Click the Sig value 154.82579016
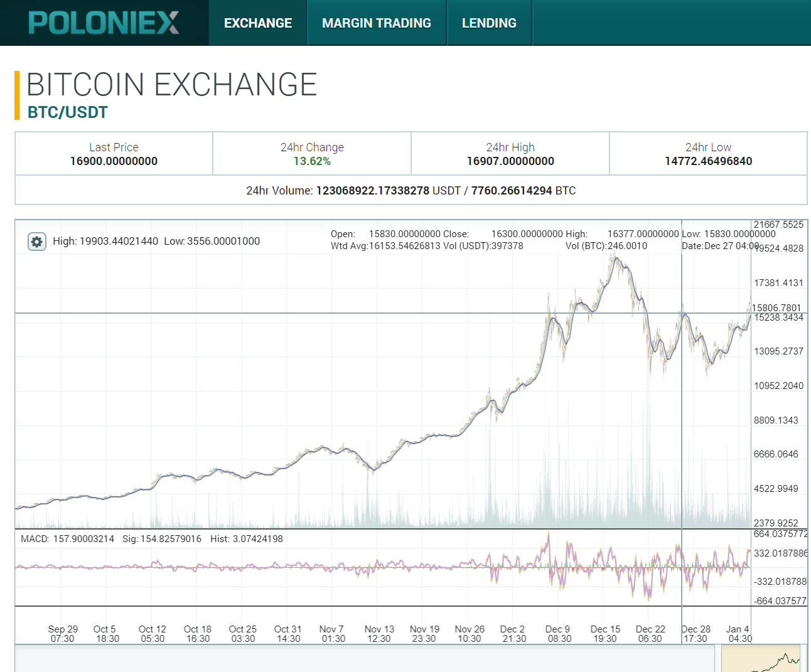This screenshot has height=672, width=811. 171,539
